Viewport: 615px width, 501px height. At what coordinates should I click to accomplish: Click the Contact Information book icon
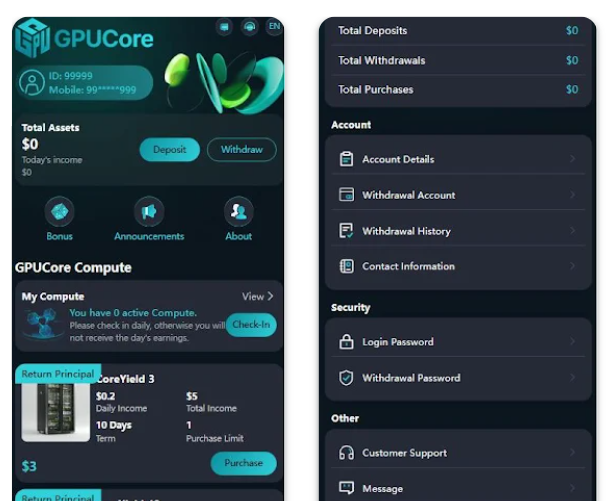point(346,266)
